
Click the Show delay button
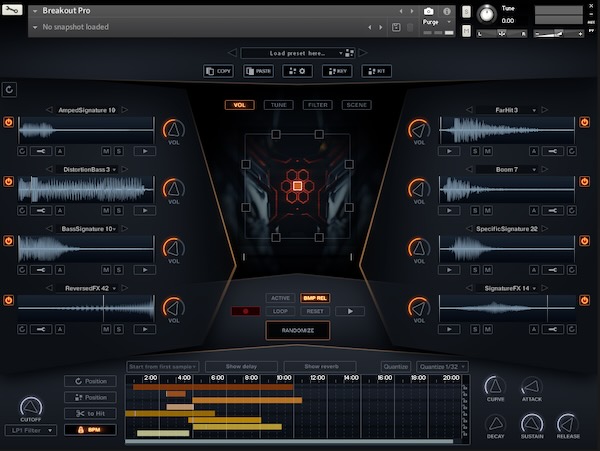coord(241,366)
